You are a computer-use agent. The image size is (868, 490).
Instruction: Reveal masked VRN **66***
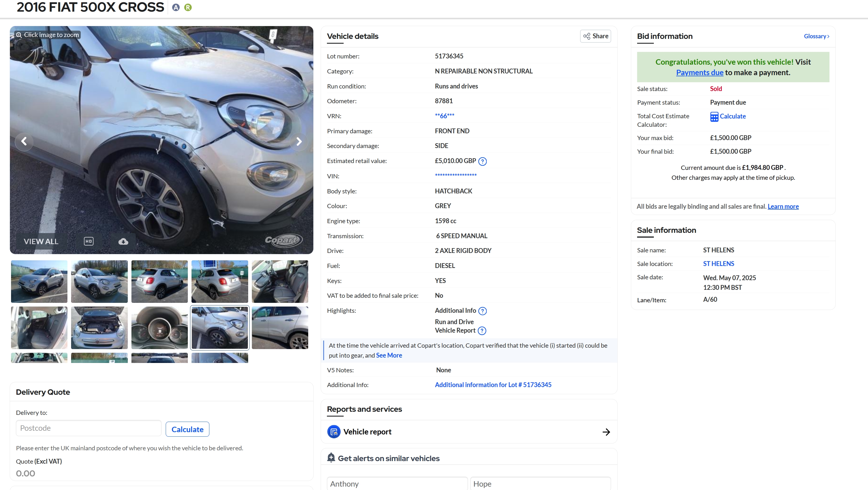tap(444, 116)
